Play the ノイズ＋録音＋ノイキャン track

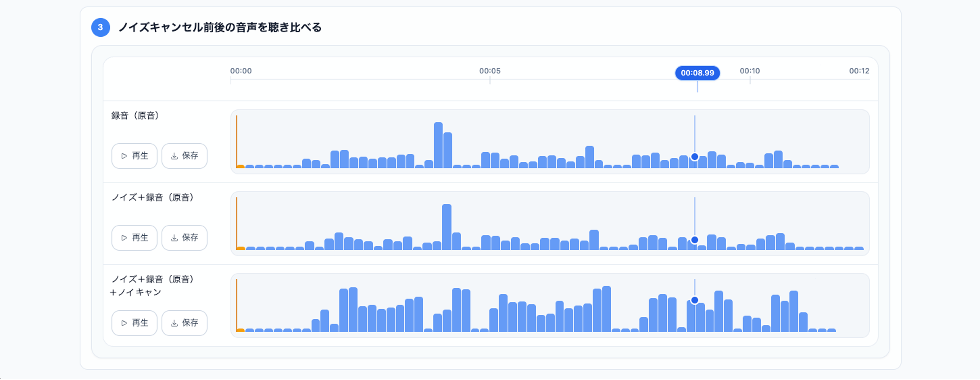[134, 323]
